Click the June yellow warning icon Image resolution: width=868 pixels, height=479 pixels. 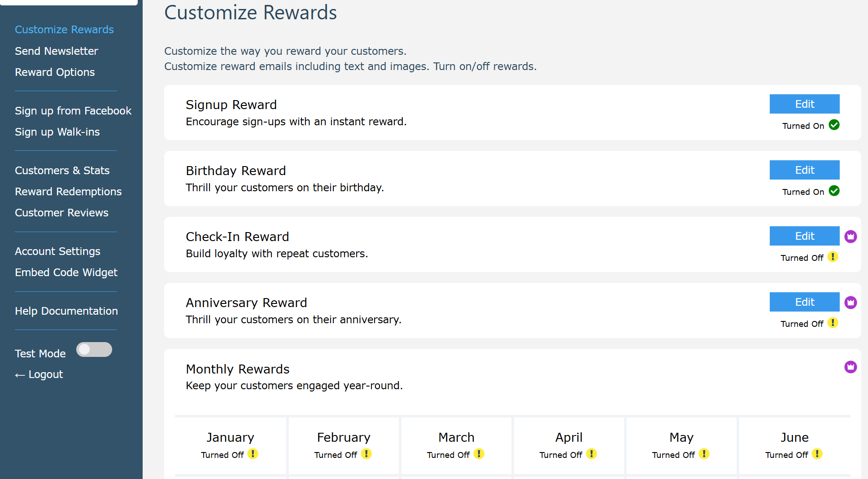pyautogui.click(x=817, y=454)
